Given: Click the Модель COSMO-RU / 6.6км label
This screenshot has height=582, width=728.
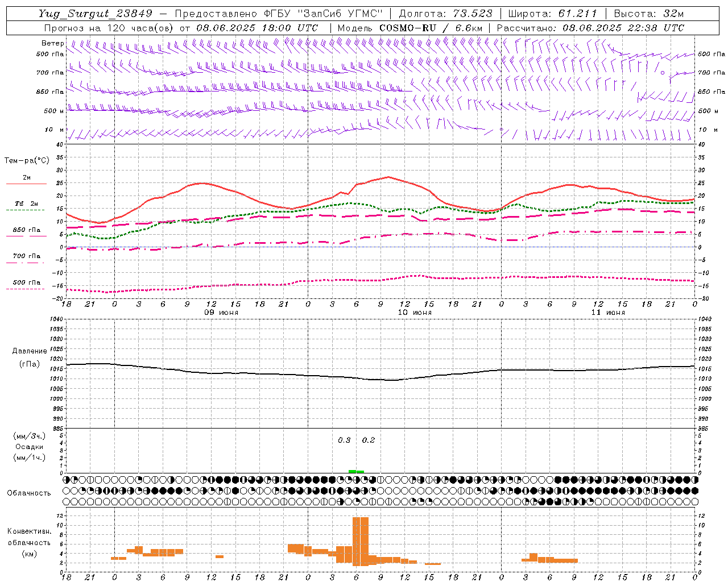Looking at the screenshot, I should [x=409, y=28].
